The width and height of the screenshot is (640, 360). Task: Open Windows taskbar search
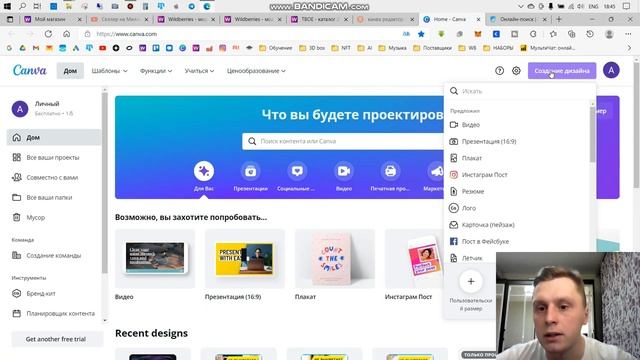coord(22,6)
